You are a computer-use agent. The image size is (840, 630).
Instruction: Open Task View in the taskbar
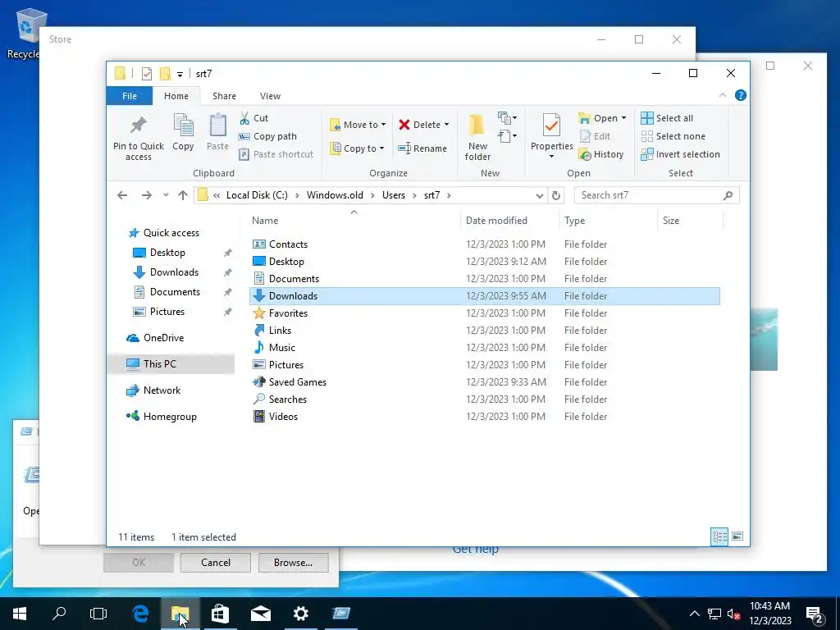pyautogui.click(x=98, y=614)
